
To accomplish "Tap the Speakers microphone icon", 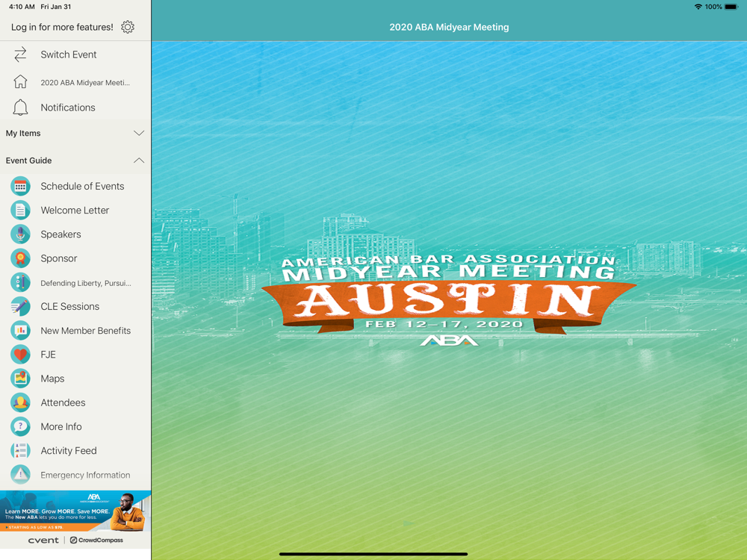I will [20, 234].
